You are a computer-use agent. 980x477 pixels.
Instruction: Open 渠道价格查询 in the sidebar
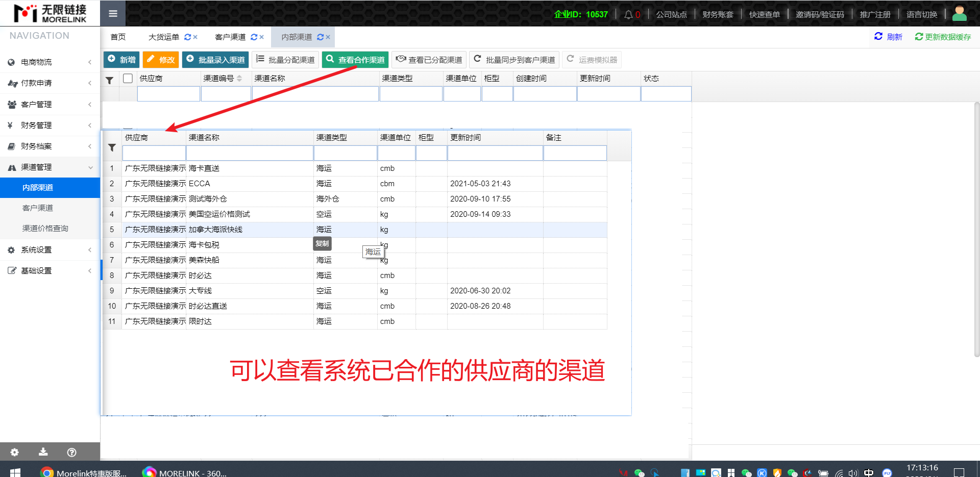[45, 229]
